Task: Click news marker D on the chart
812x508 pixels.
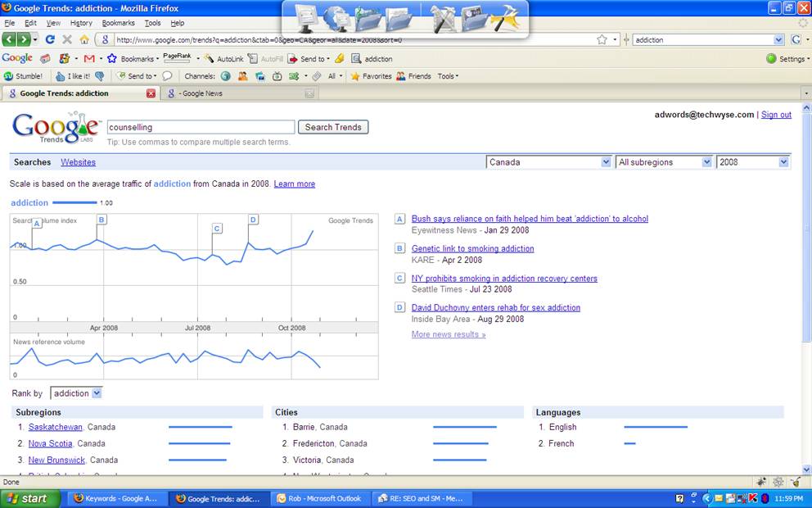Action: click(253, 220)
